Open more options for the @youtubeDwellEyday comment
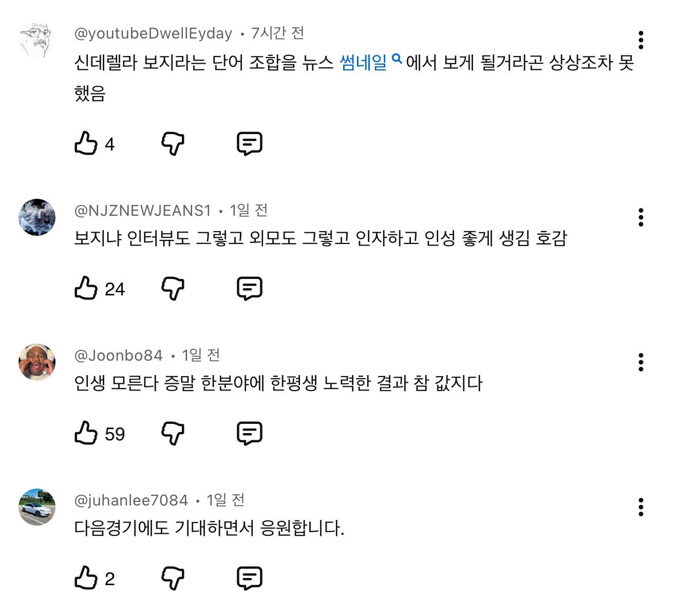 pyautogui.click(x=641, y=40)
